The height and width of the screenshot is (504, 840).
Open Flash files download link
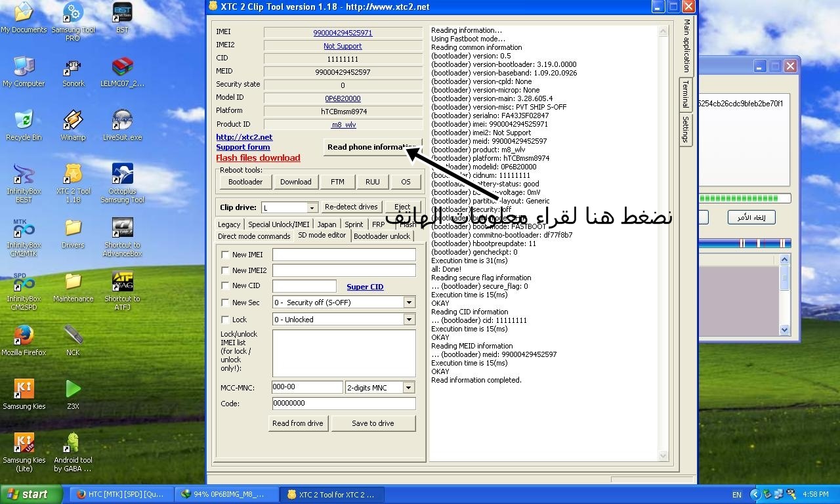click(x=258, y=157)
